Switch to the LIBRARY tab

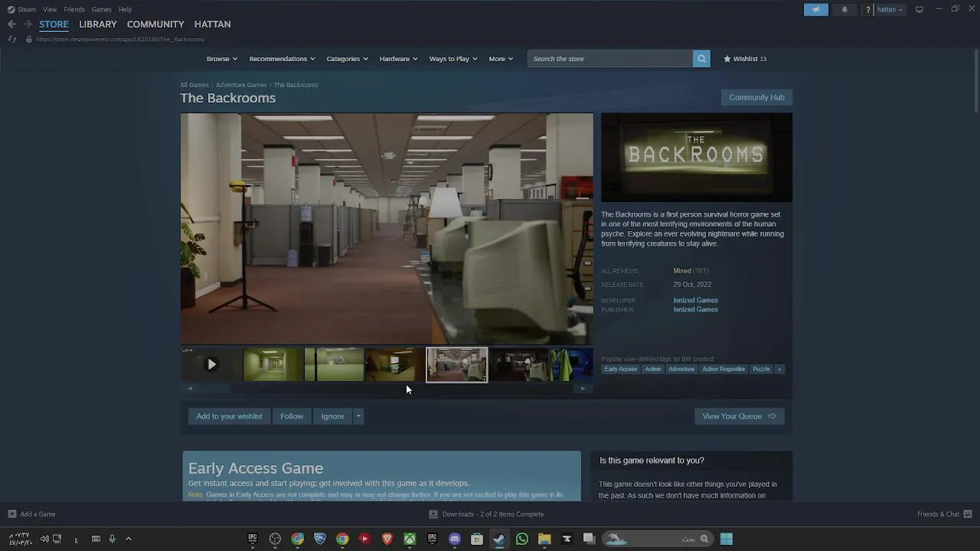click(x=98, y=24)
